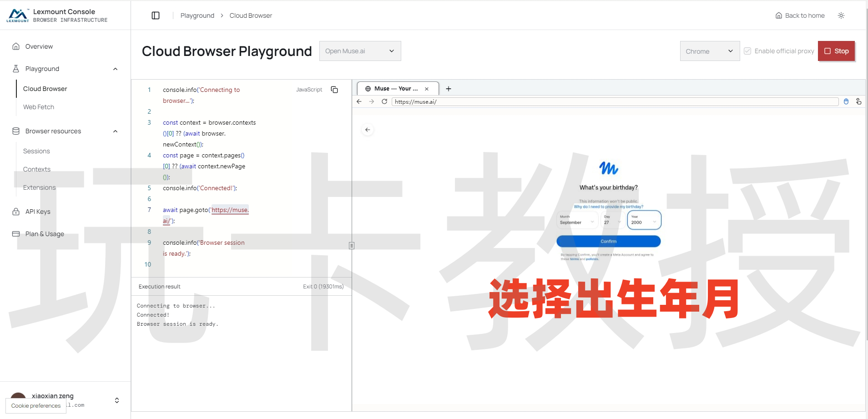Click the Overview home icon
This screenshot has height=419, width=868.
pyautogui.click(x=16, y=46)
